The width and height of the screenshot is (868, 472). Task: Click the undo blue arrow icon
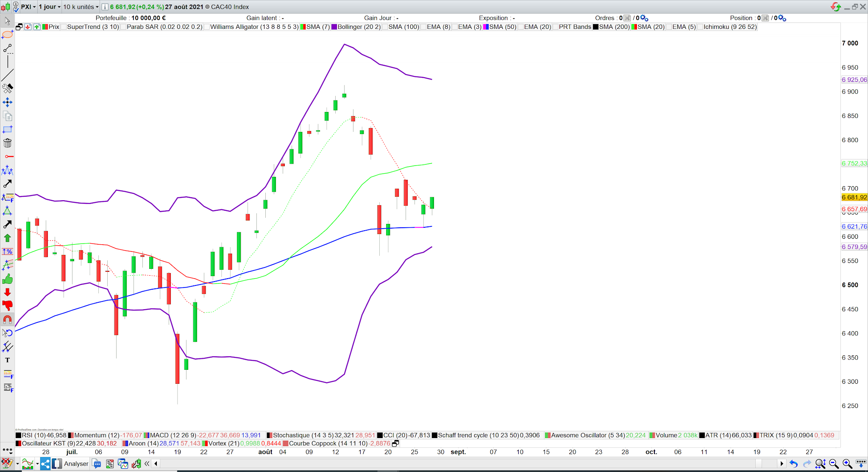[794, 464]
